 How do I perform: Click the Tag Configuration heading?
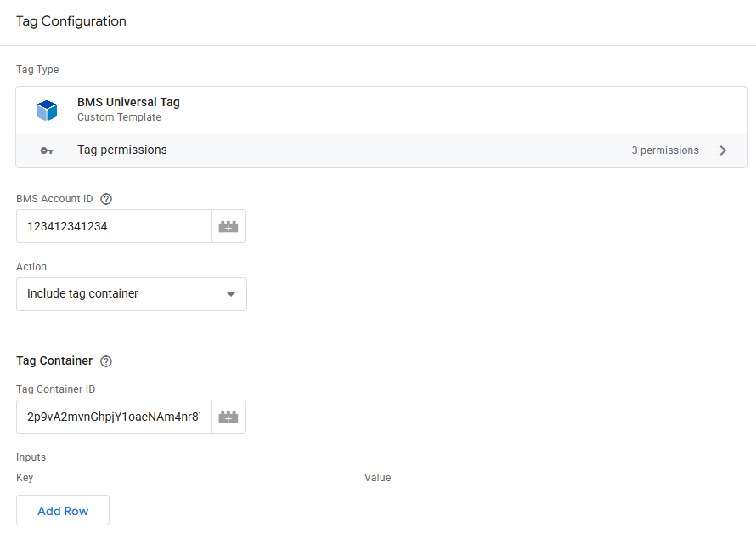(x=71, y=21)
